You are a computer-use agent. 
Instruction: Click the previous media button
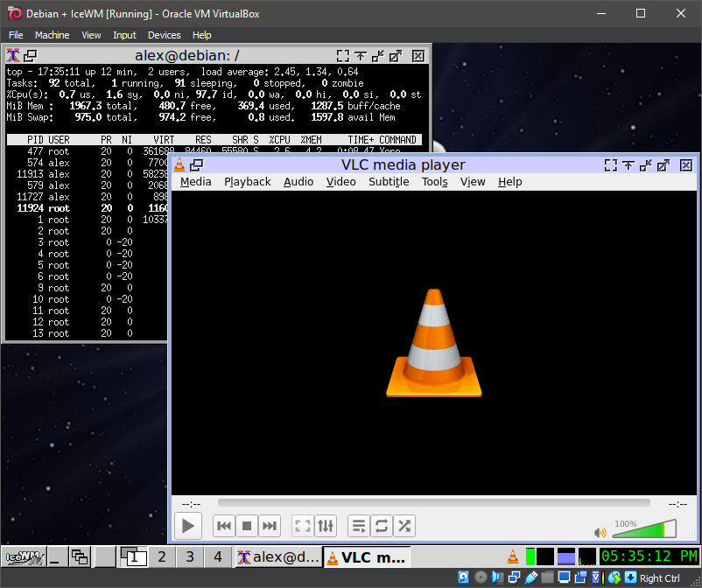tap(224, 526)
